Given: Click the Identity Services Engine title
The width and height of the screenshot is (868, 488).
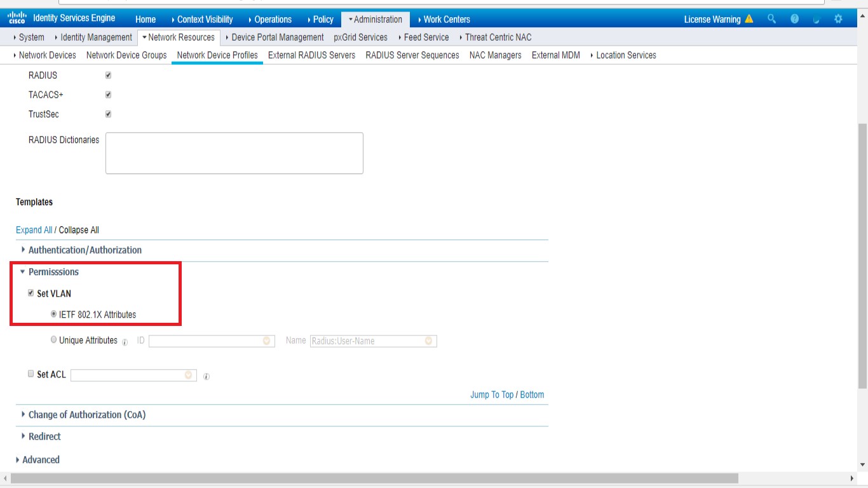Looking at the screenshot, I should [74, 18].
